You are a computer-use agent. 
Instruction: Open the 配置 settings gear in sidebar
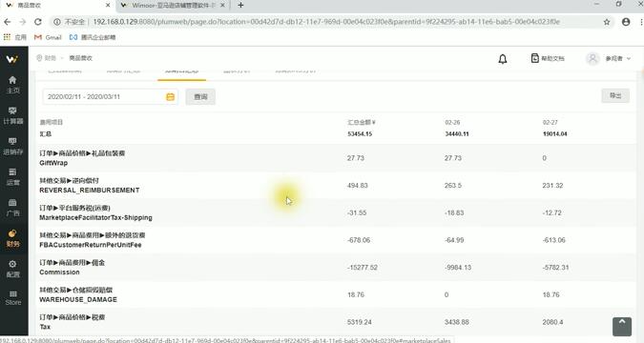click(12, 269)
